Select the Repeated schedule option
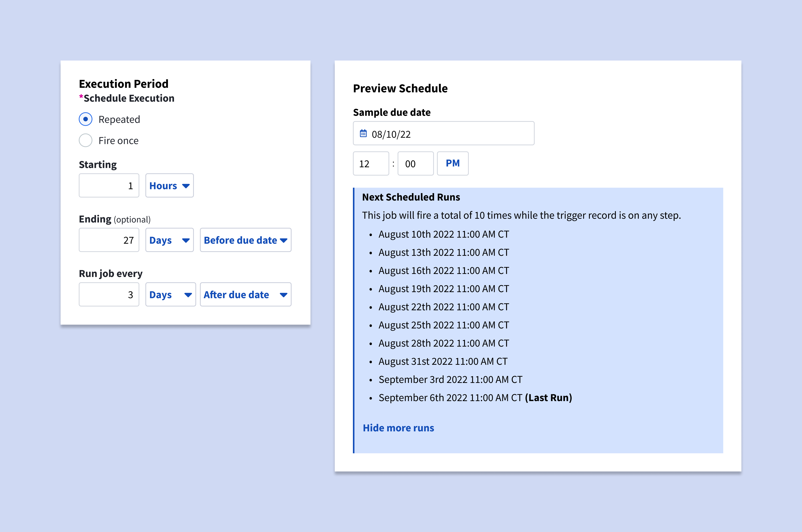Screen dimensions: 802x532 (x=86, y=119)
